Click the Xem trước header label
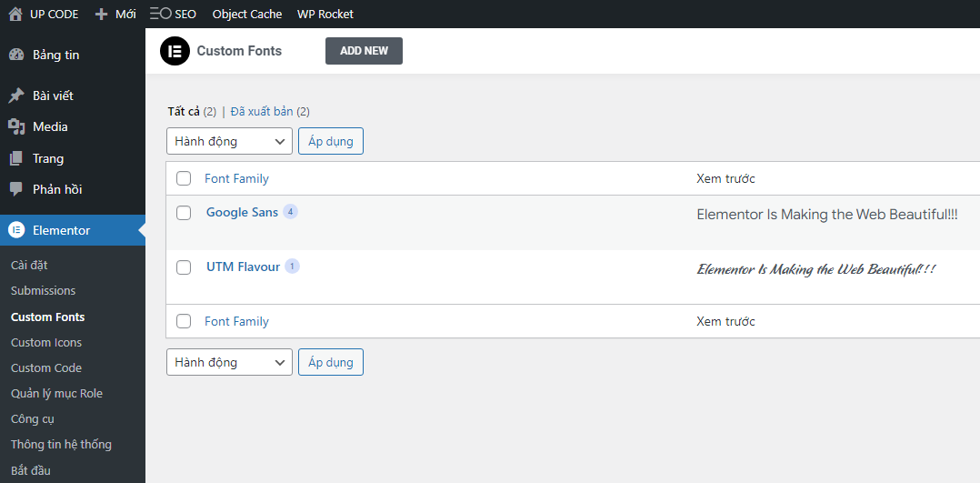 725,179
